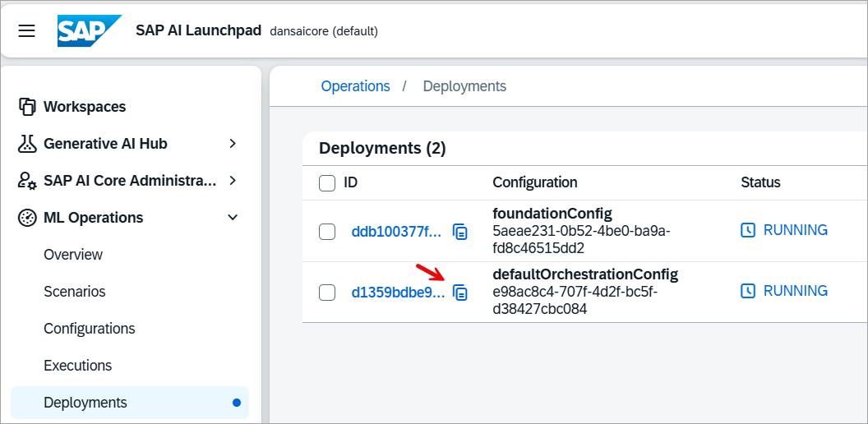
Task: Click the SAP AI Launchpad title
Action: click(x=198, y=30)
